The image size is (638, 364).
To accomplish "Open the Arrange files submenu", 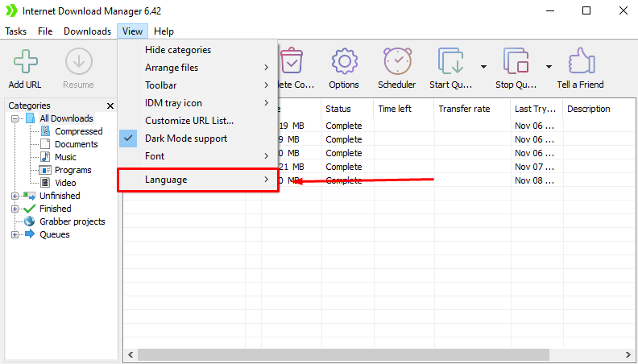I will [197, 68].
